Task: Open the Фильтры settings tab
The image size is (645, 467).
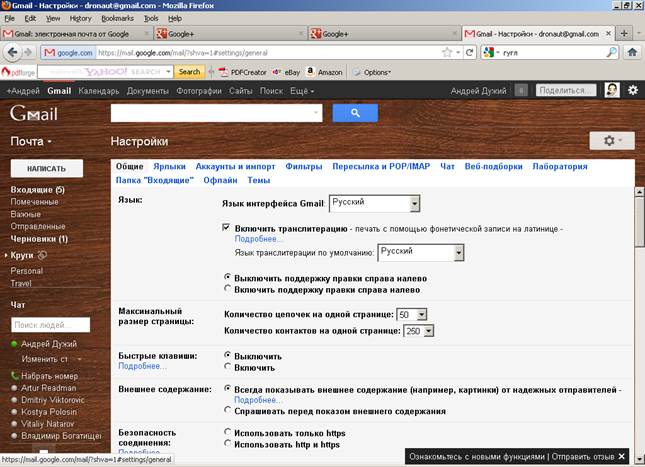Action: point(304,167)
